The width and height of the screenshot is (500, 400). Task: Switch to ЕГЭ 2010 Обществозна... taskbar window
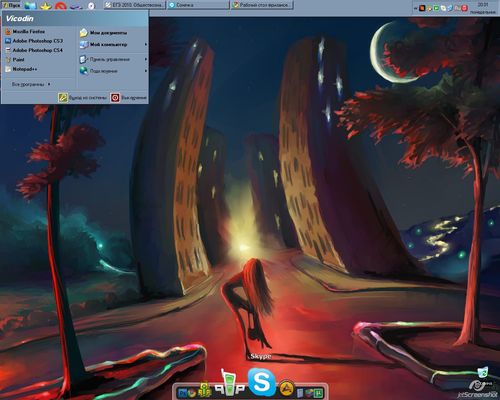click(x=135, y=5)
